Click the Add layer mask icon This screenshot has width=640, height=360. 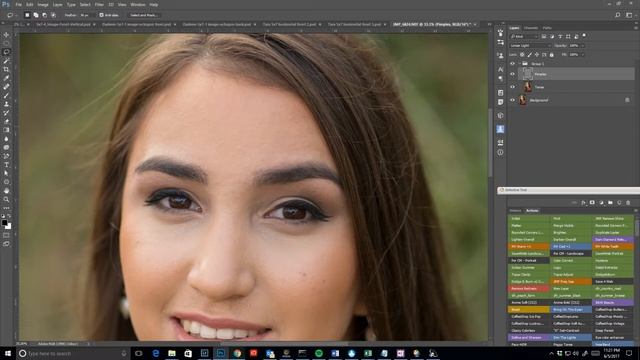(x=592, y=202)
